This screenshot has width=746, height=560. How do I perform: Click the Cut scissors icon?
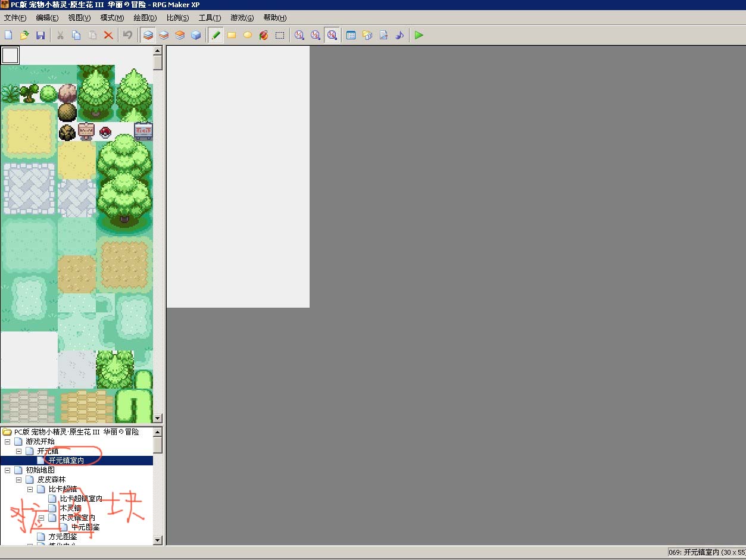tap(60, 35)
